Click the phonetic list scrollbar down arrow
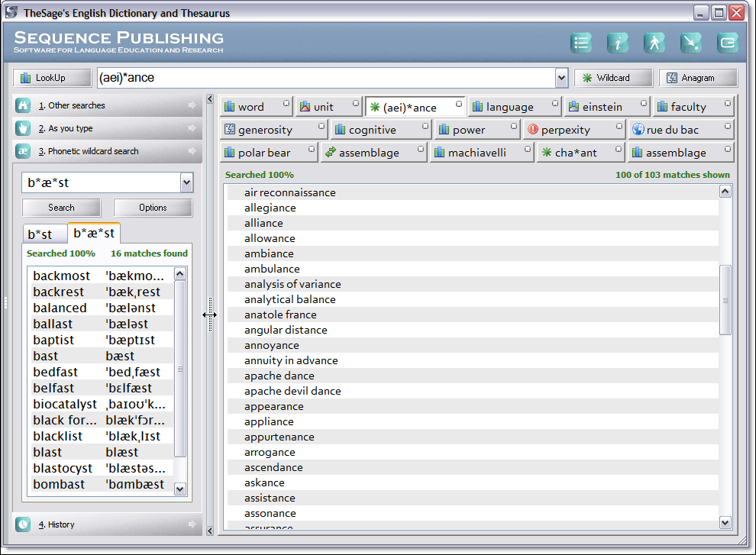The image size is (756, 555). (180, 489)
